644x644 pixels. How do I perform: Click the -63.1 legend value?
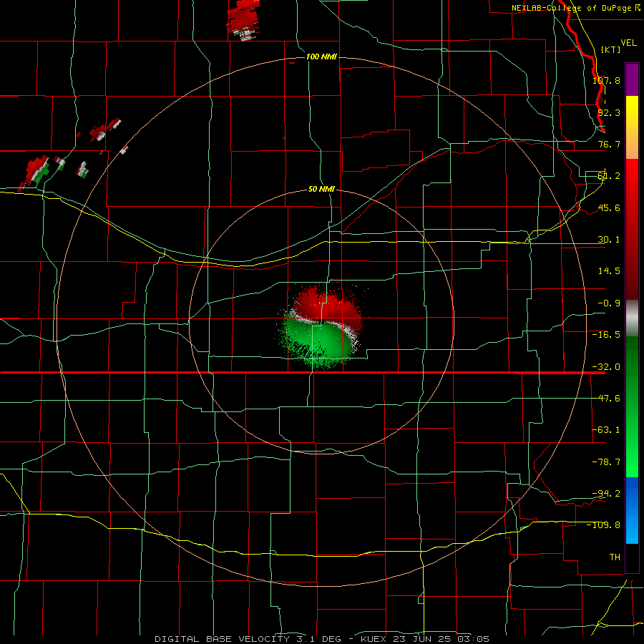point(606,430)
